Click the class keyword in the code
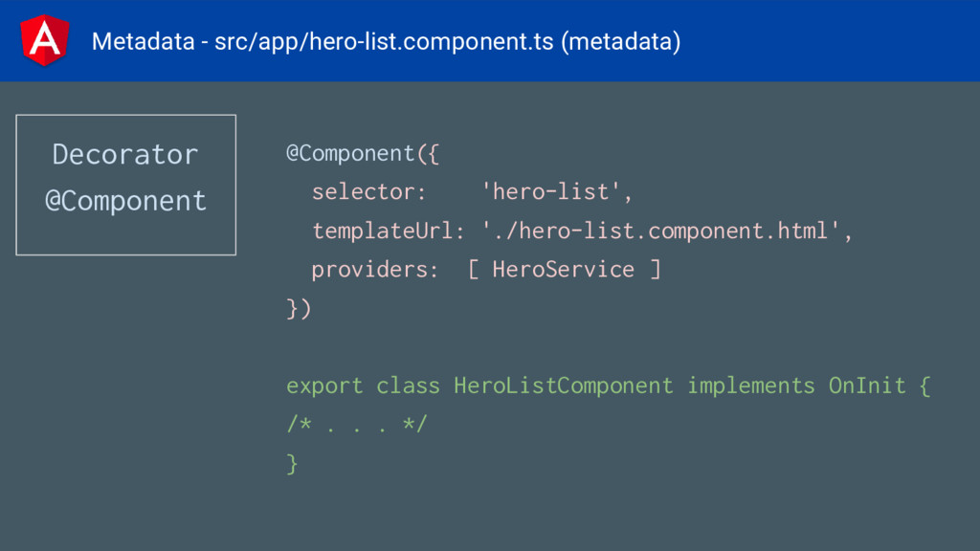The image size is (980, 551). pyautogui.click(x=408, y=386)
